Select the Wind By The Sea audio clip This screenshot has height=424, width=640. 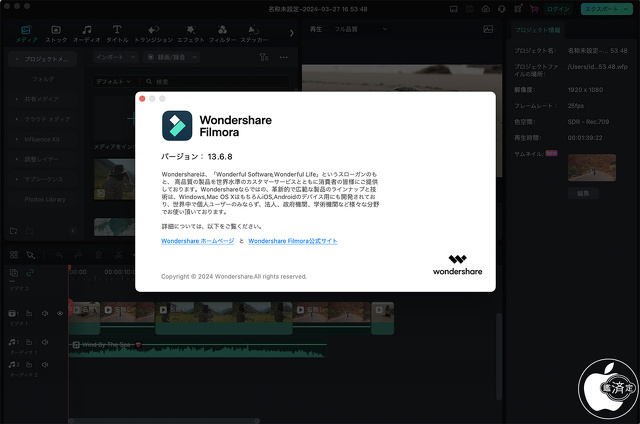point(198,349)
